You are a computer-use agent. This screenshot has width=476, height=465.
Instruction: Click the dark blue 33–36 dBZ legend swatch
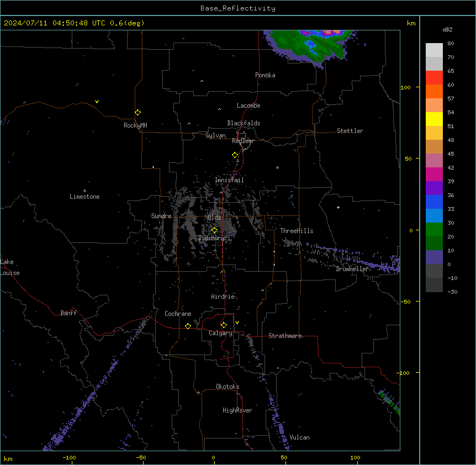(x=434, y=202)
